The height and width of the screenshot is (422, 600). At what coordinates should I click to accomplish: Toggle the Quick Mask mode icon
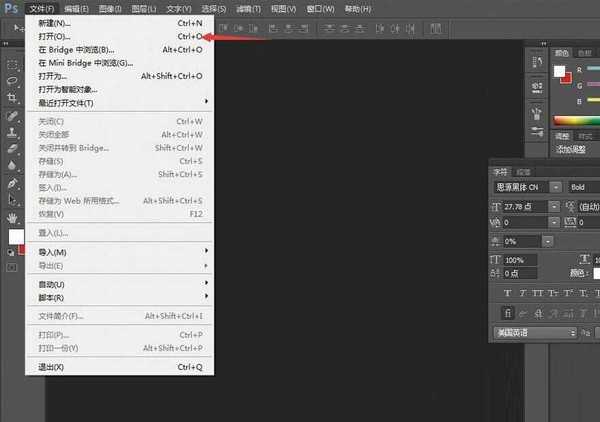coord(12,268)
